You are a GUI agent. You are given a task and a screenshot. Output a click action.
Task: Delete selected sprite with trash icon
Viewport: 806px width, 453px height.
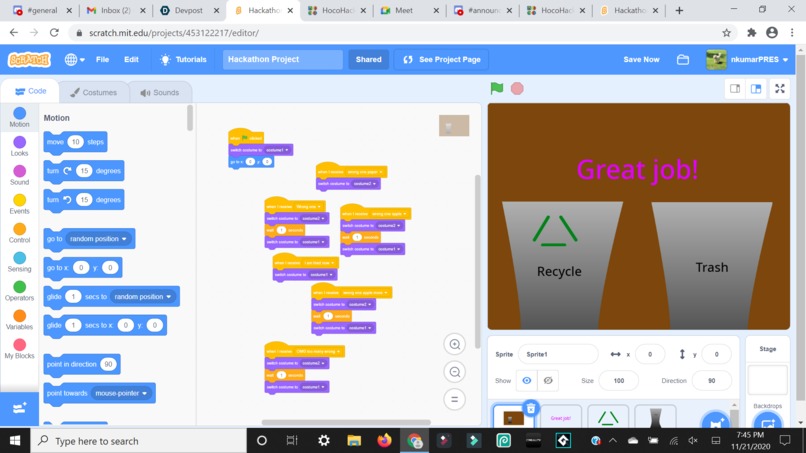tap(531, 409)
